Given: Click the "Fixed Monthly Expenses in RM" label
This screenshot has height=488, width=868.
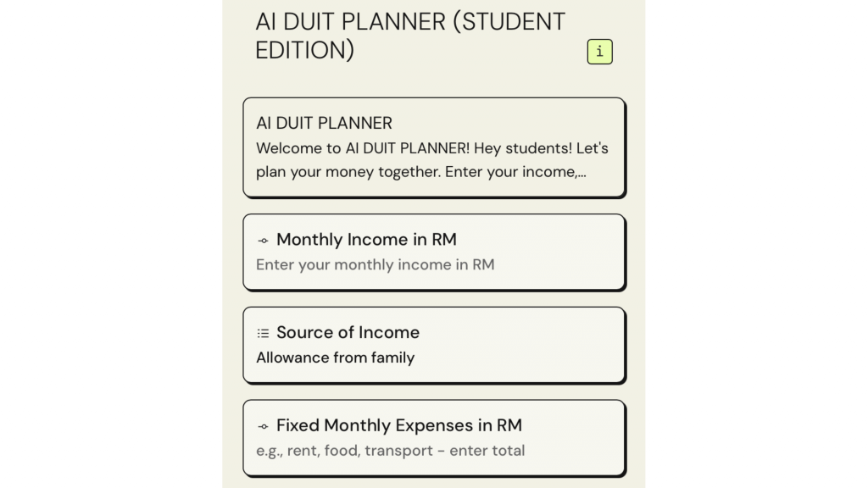Looking at the screenshot, I should pos(398,425).
